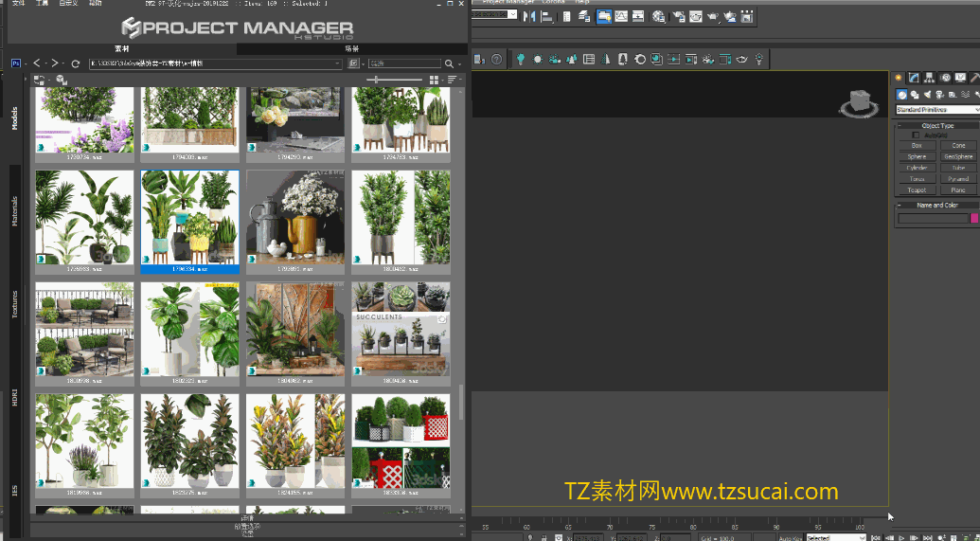Open the 自定义 menu in Project Manager
Image resolution: width=980 pixels, height=541 pixels.
68,3
